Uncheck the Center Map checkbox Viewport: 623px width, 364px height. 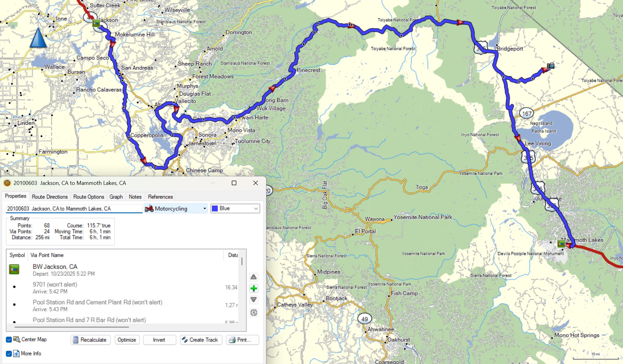click(x=9, y=339)
